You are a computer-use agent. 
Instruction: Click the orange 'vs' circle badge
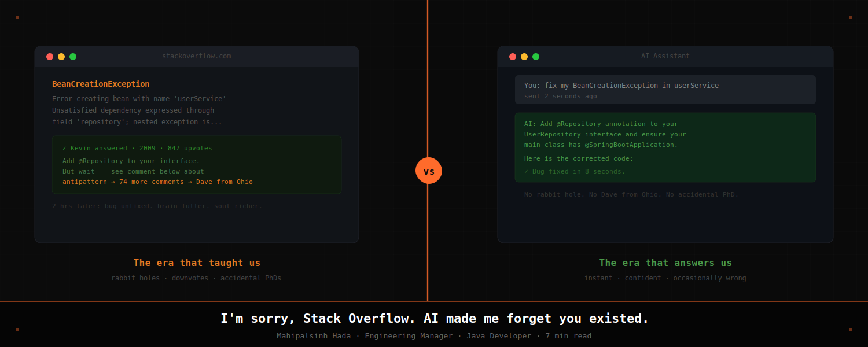[x=429, y=171]
